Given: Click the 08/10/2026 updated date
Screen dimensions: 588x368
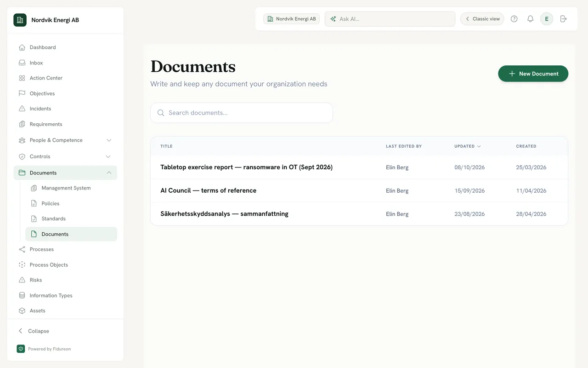Looking at the screenshot, I should click(469, 167).
